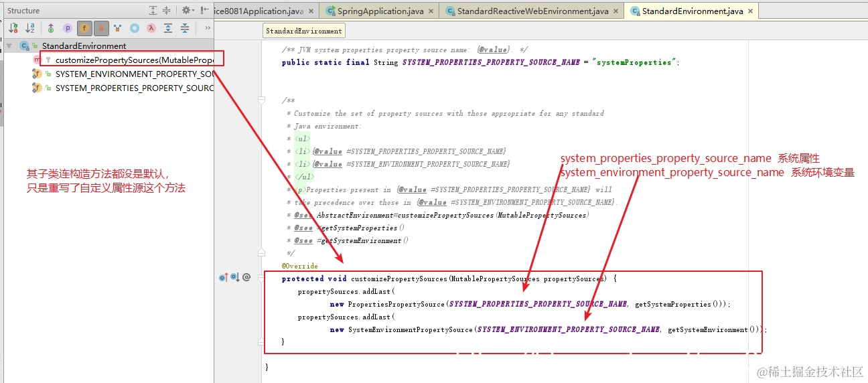Click #getSystemProperties() @see reference

361,228
